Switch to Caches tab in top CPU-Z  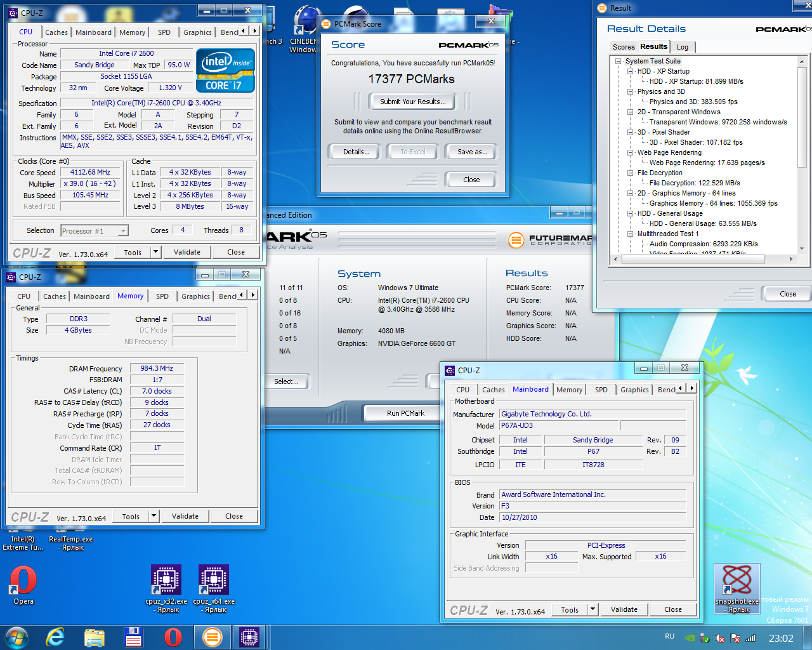click(56, 32)
